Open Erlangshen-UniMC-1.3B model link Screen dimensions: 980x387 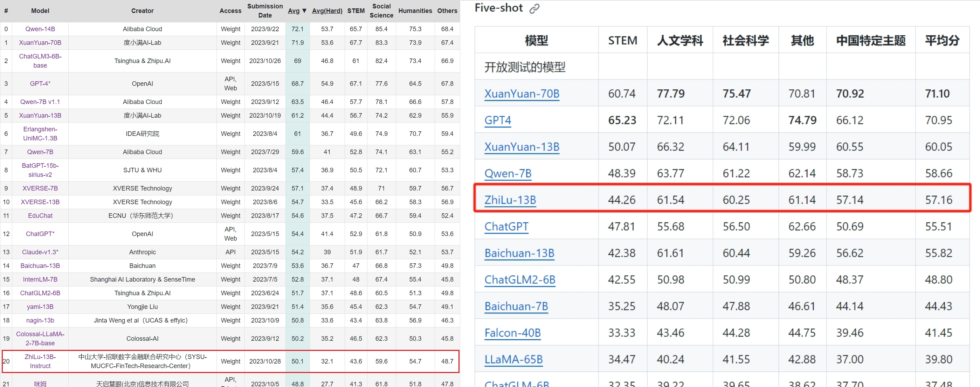(x=40, y=134)
